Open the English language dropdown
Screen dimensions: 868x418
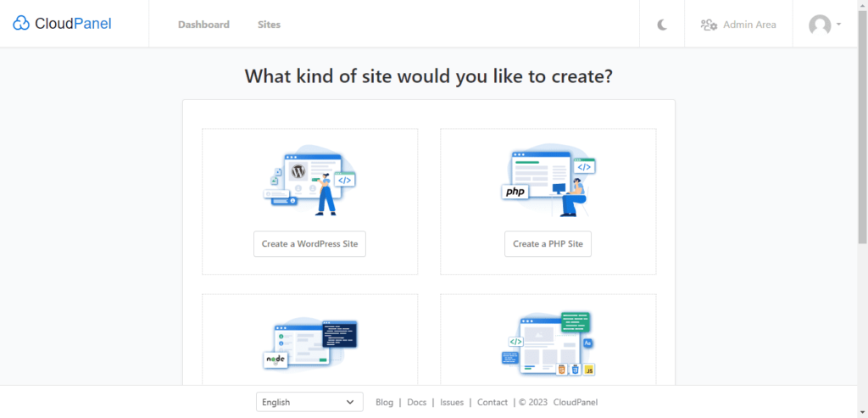pyautogui.click(x=309, y=402)
